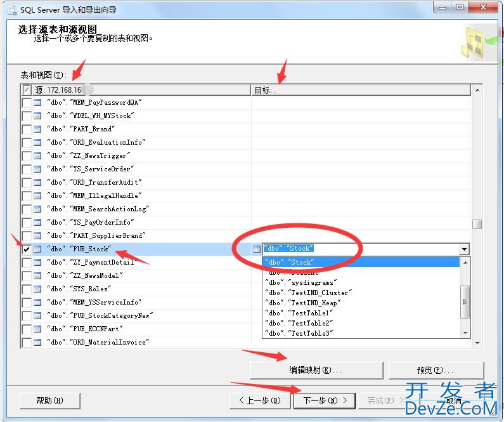Viewport: 504px width, 422px height.
Task: Click the 预览 (Preview) button
Action: tap(436, 371)
